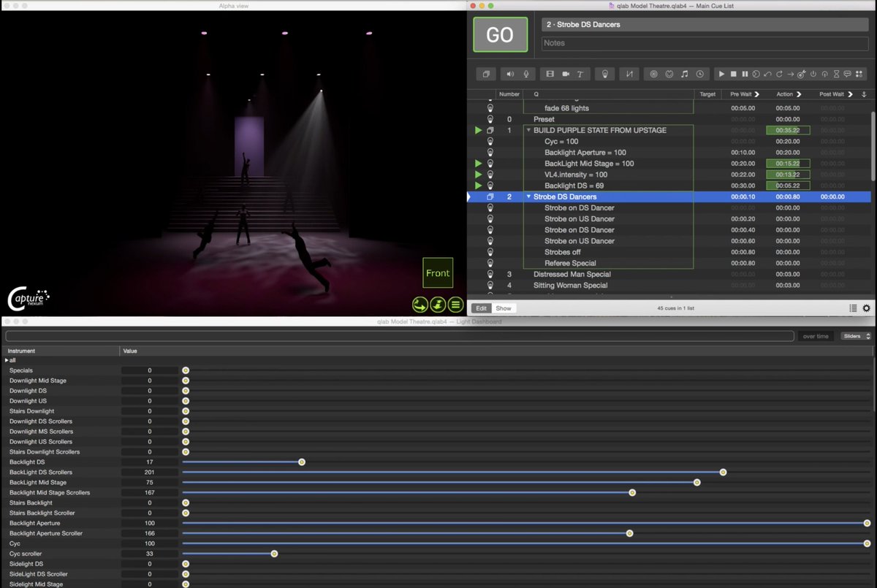This screenshot has width=877, height=588.
Task: Add a Fade cue from the toolbar
Action: click(x=629, y=74)
